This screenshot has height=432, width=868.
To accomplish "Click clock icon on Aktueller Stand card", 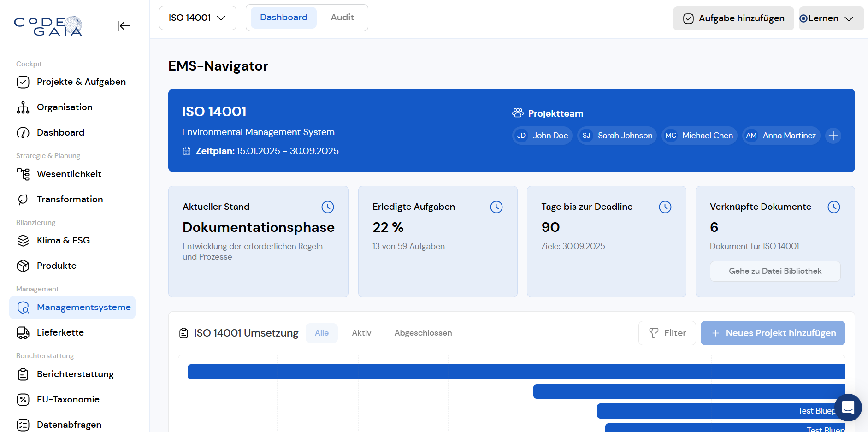I will [328, 207].
